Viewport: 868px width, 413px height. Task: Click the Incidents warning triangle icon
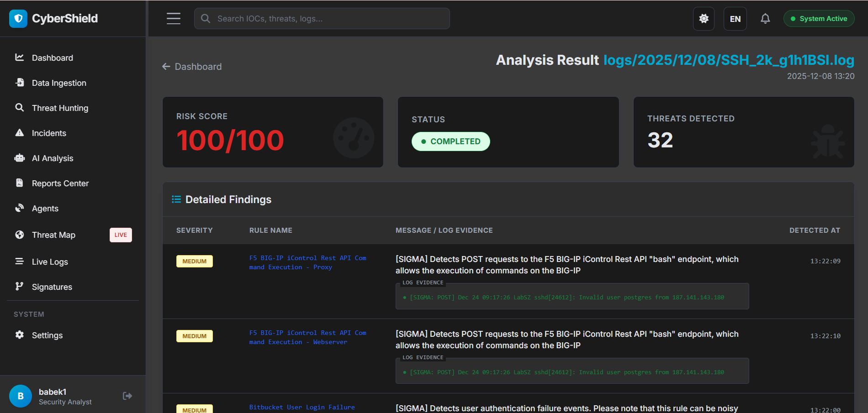20,133
